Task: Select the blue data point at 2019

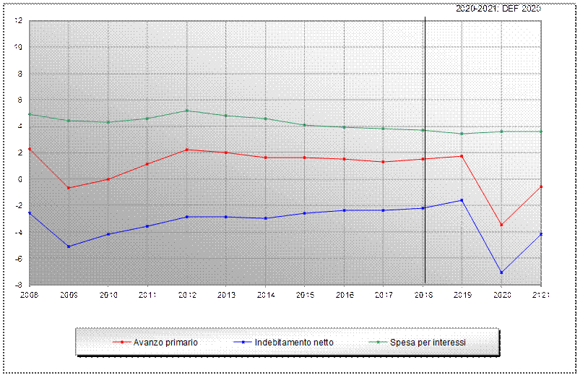Action: point(462,200)
